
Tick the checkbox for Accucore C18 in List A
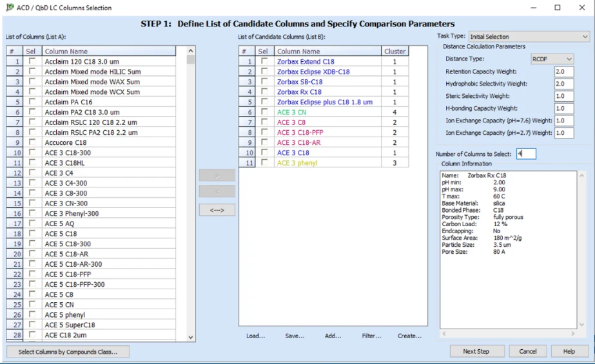(x=32, y=142)
